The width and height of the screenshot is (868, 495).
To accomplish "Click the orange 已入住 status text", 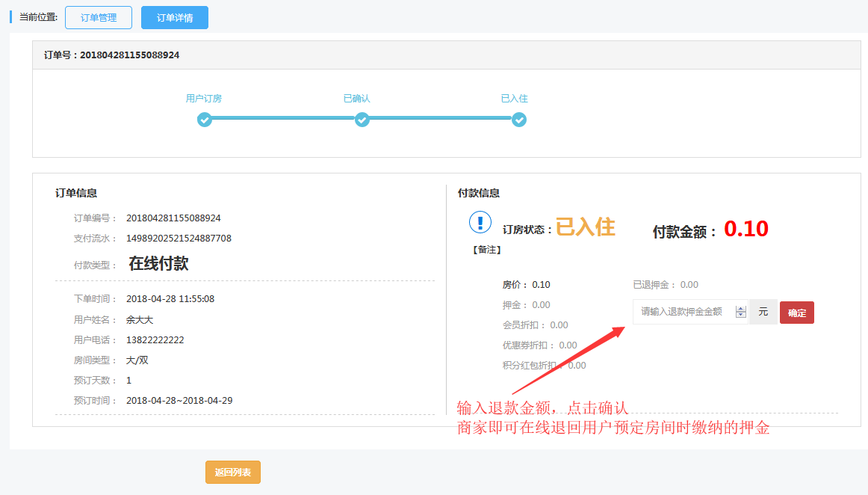I will (x=586, y=227).
